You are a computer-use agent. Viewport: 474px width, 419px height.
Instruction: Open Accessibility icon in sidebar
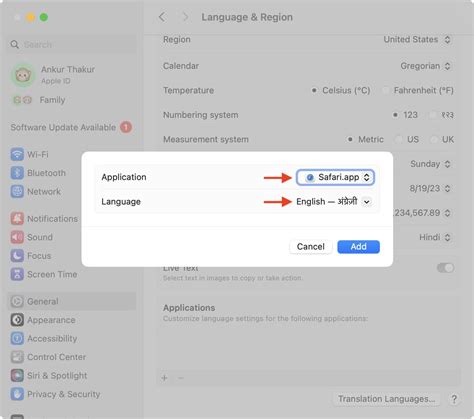coord(17,338)
